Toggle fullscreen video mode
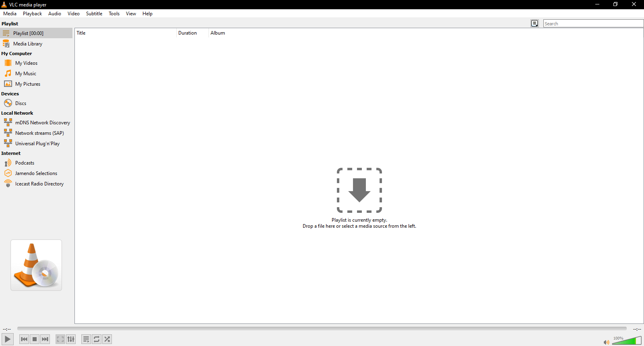The image size is (644, 346). [60, 339]
